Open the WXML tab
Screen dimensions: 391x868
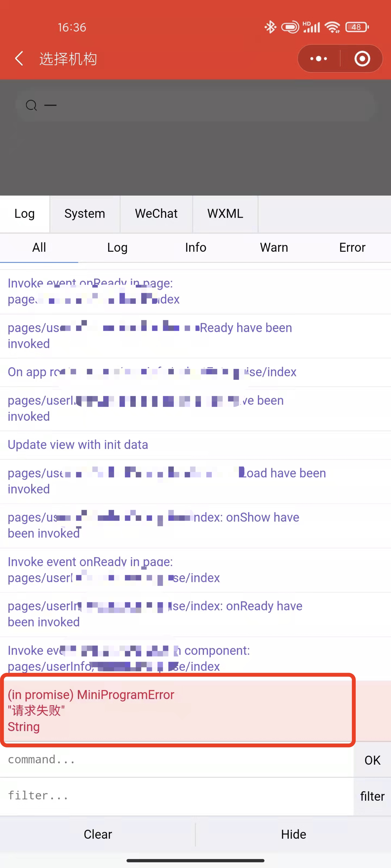pos(225,214)
